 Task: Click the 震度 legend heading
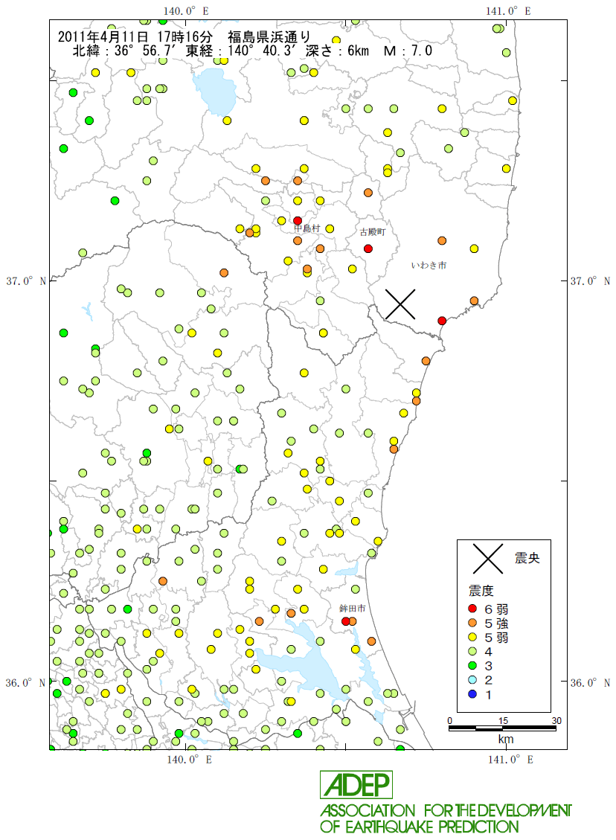[481, 591]
